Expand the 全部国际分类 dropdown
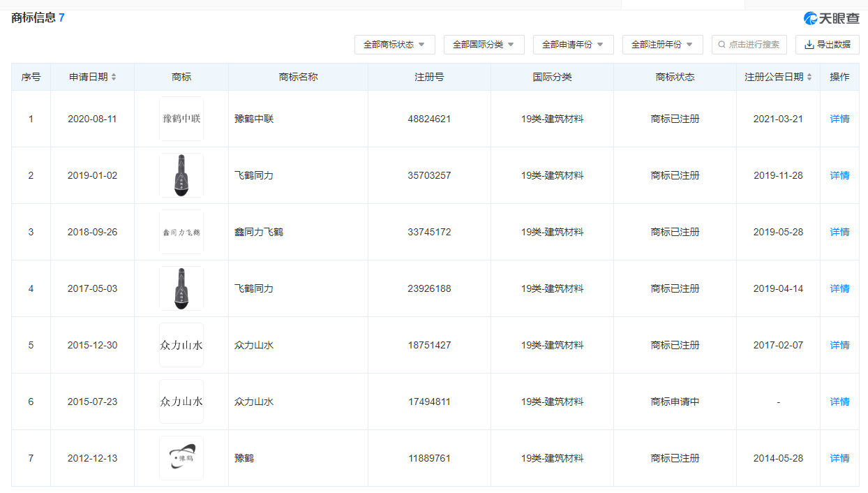 tap(484, 45)
